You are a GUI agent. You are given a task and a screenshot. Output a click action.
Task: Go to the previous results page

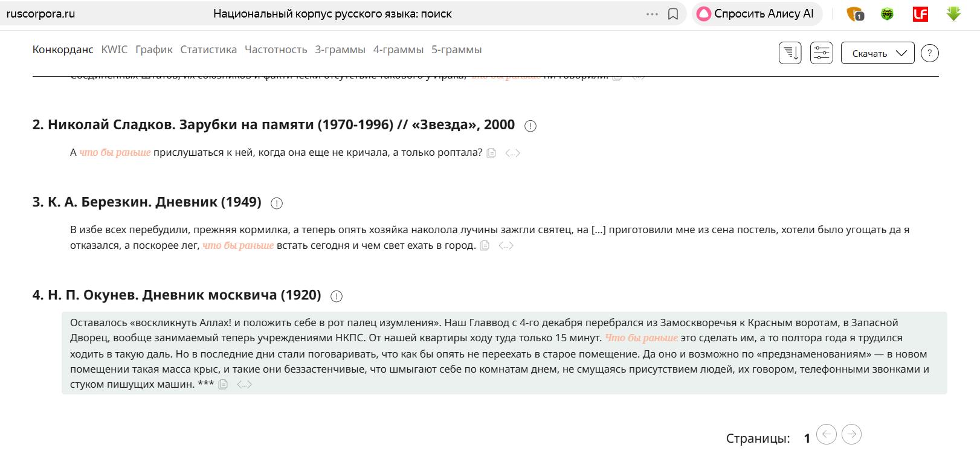(x=827, y=434)
